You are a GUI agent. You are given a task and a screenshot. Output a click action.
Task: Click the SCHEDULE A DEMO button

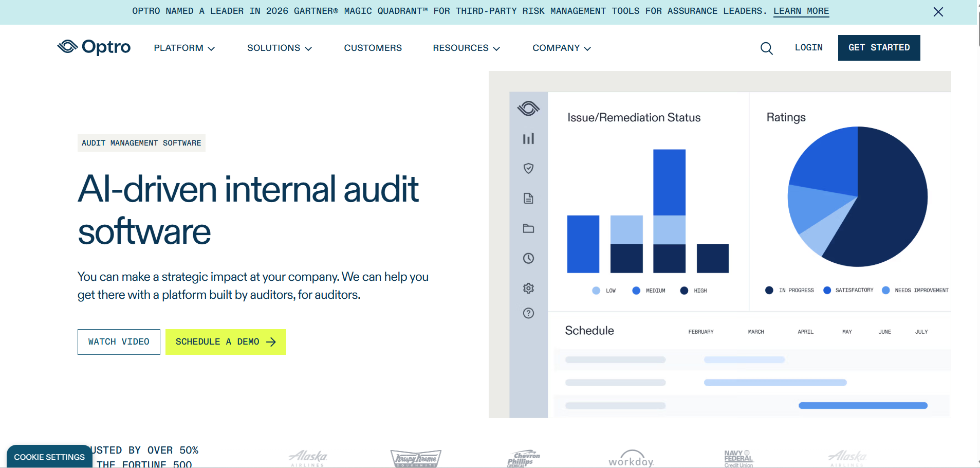pyautogui.click(x=226, y=341)
